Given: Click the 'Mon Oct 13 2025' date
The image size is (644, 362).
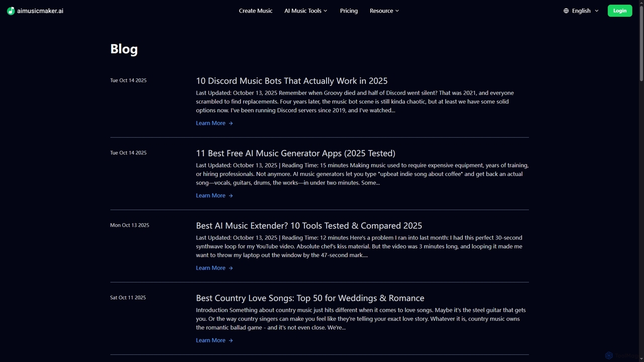Looking at the screenshot, I should (130, 225).
